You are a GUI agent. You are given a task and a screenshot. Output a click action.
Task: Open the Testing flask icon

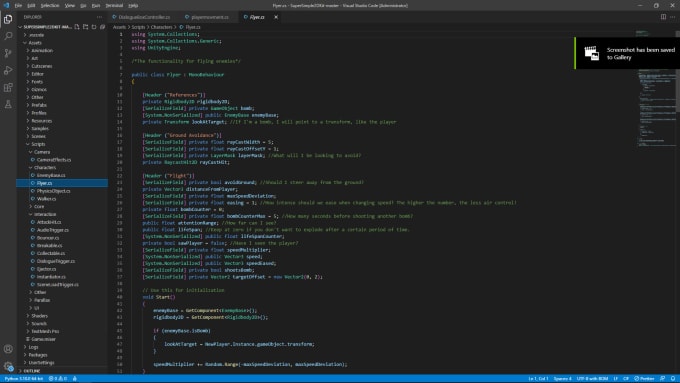pyautogui.click(x=8, y=104)
